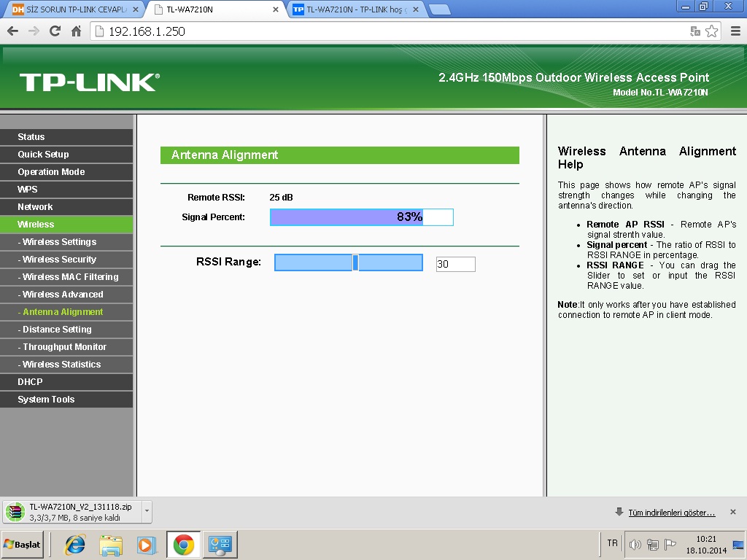The image size is (747, 560).
Task: Click the volume speaker tray icon
Action: click(635, 544)
